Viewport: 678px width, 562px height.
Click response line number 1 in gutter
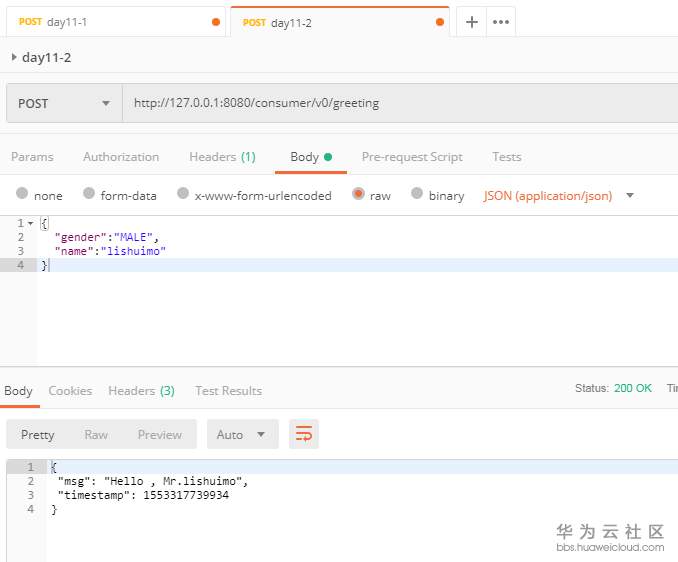point(30,467)
